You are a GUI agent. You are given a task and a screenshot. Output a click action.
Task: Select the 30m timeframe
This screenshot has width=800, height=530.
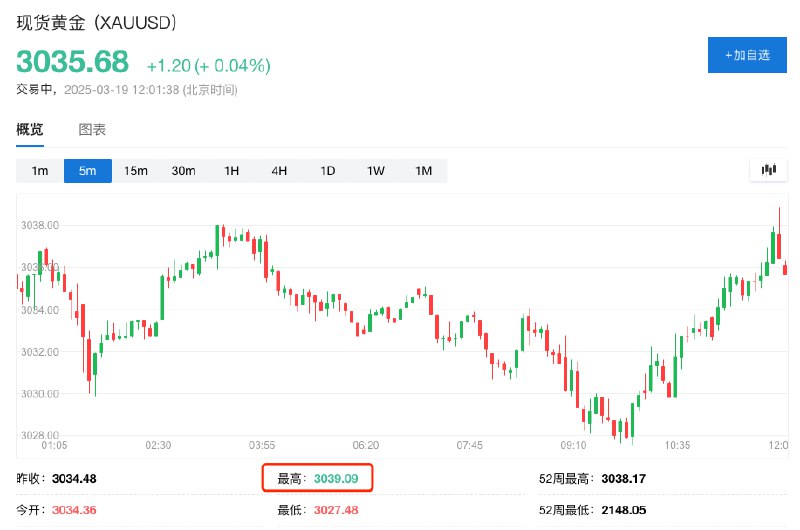pos(184,171)
